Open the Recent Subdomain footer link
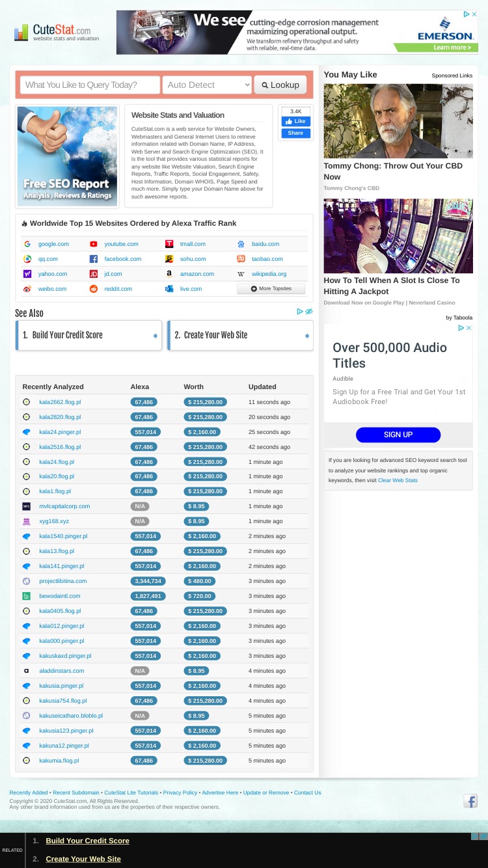Viewport: 488px width, 868px height. [76, 793]
